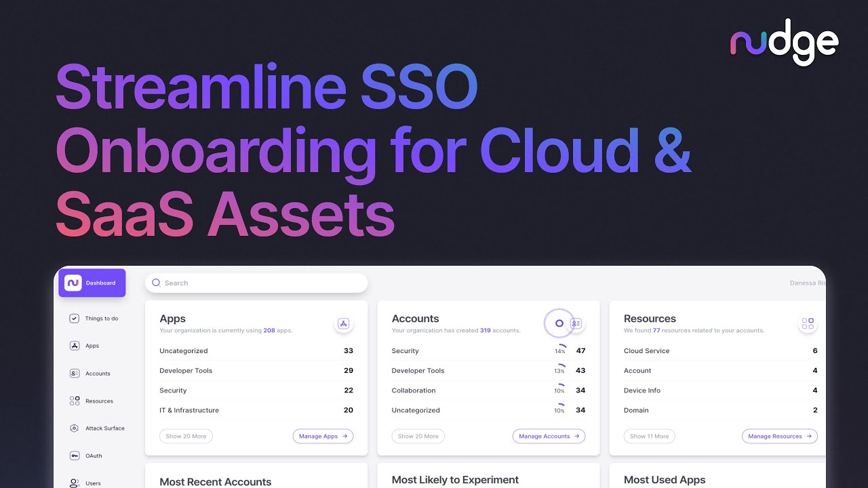
Task: Click the Manage Resources button
Action: click(x=780, y=436)
